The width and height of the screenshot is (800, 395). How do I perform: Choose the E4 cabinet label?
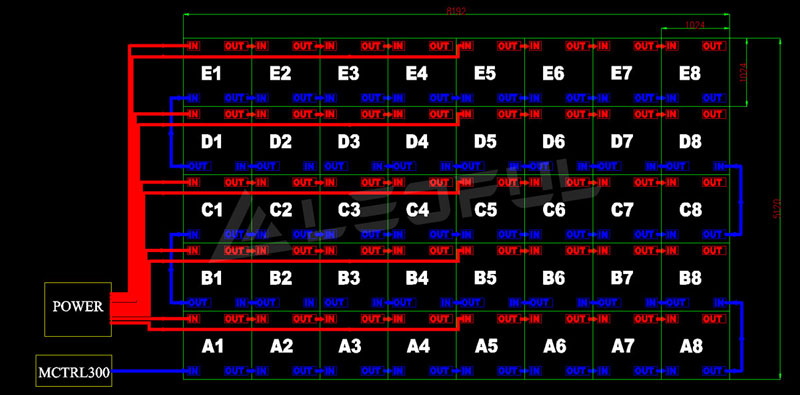(x=417, y=74)
